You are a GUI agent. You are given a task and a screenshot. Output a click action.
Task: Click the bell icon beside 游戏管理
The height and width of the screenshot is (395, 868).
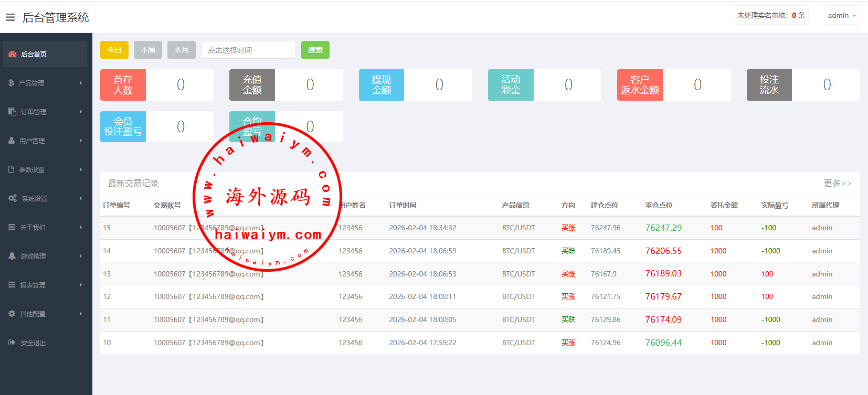(12, 256)
